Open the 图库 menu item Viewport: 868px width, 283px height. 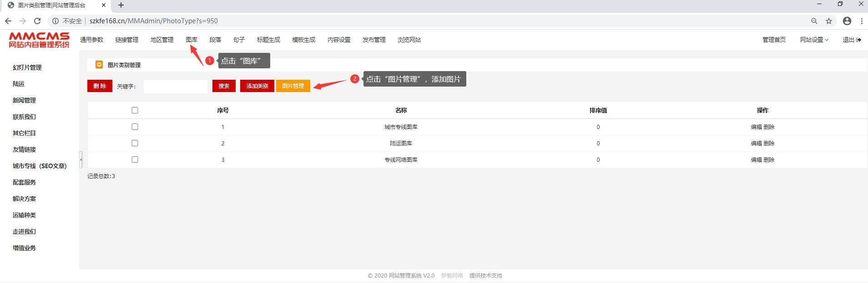tap(192, 40)
